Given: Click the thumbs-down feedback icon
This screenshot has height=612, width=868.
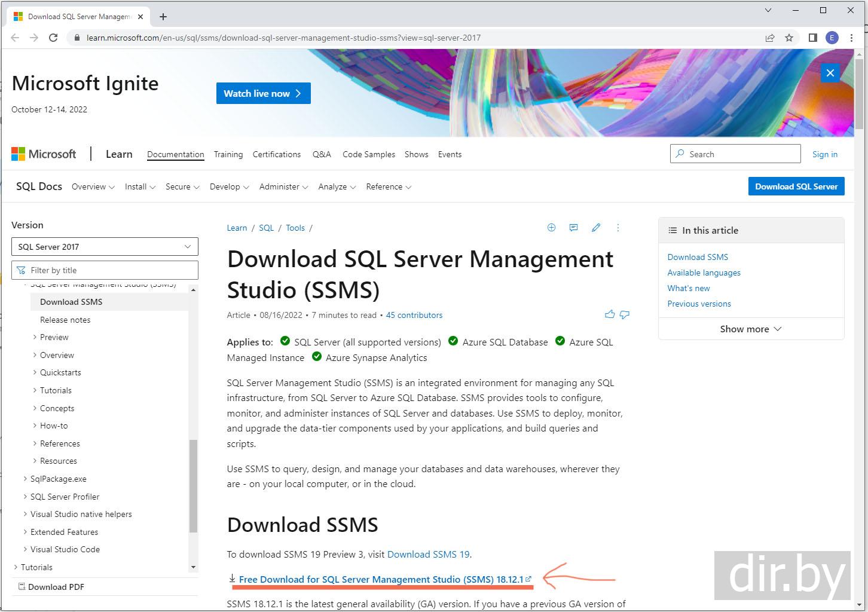Looking at the screenshot, I should coord(625,314).
